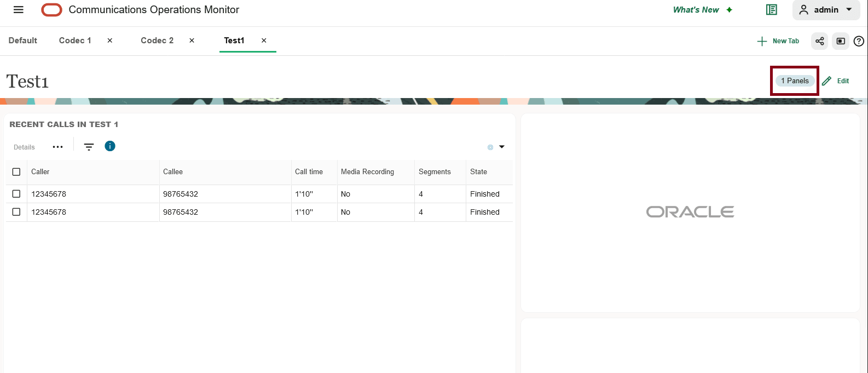Screen dimensions: 868x373
Task: Toggle the select-all checkbox in table header
Action: click(16, 172)
